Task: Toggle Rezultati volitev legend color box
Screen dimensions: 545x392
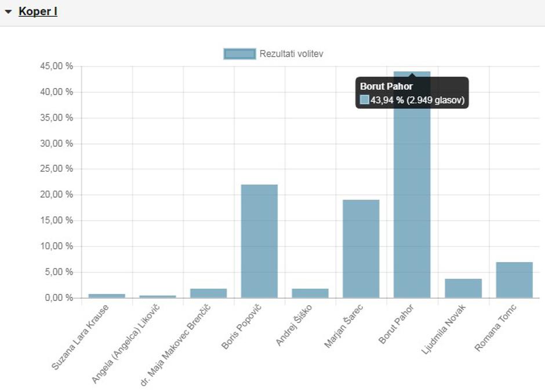Action: 239,54
